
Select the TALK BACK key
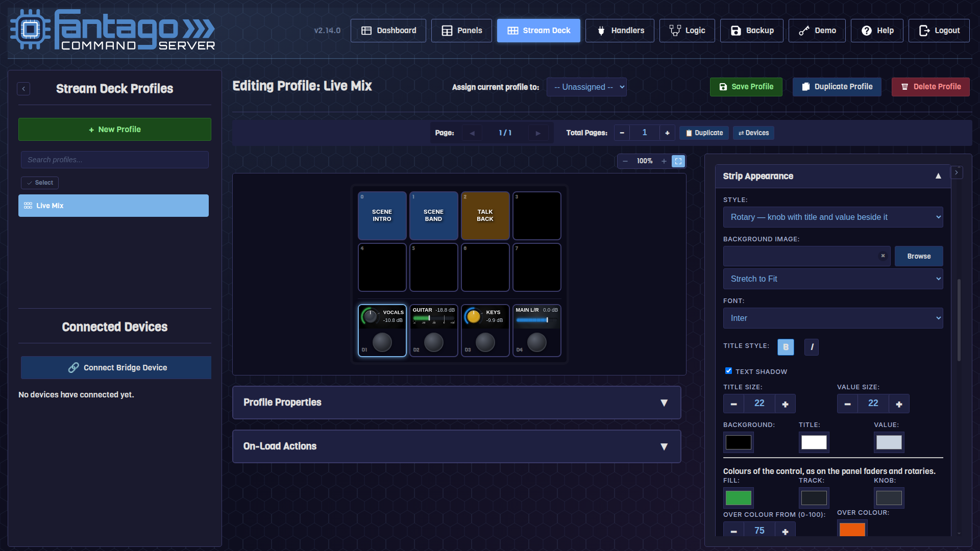tap(485, 216)
